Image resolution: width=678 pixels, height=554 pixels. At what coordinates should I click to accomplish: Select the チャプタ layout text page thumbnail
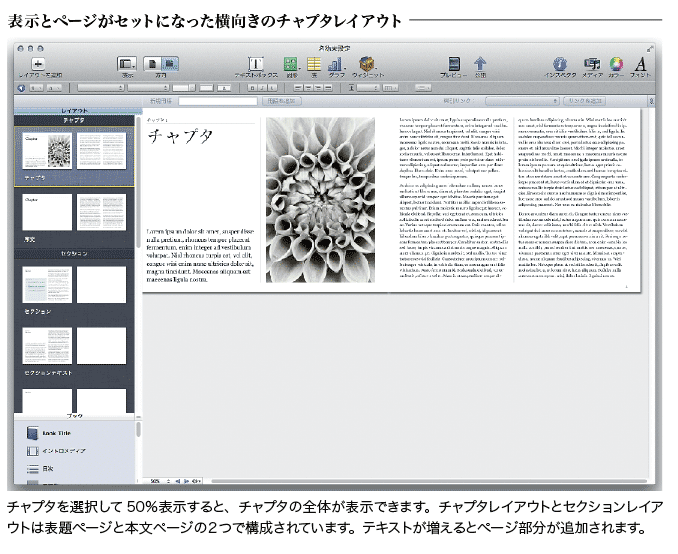(102, 151)
